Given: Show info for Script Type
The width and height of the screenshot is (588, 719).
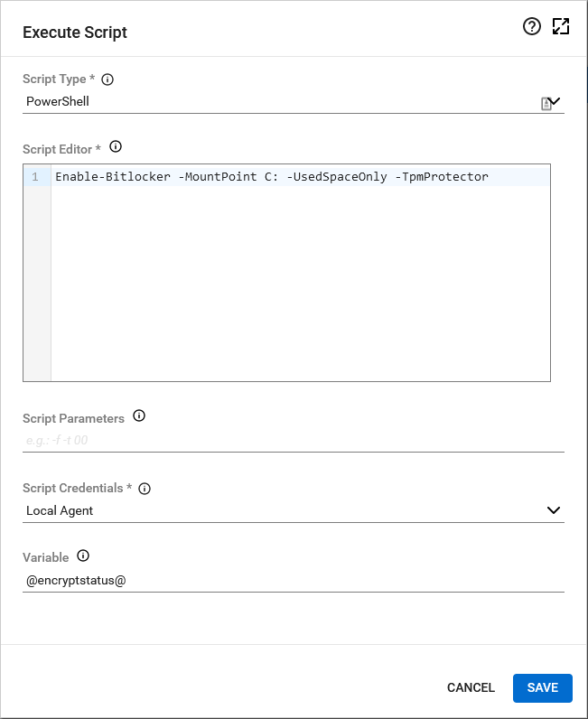Looking at the screenshot, I should (107, 79).
